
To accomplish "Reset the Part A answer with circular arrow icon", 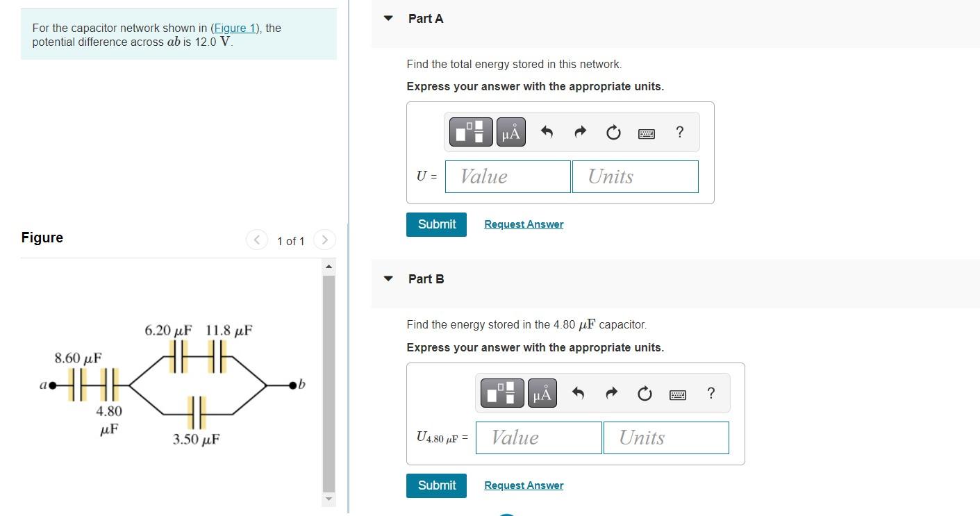I will pos(613,132).
